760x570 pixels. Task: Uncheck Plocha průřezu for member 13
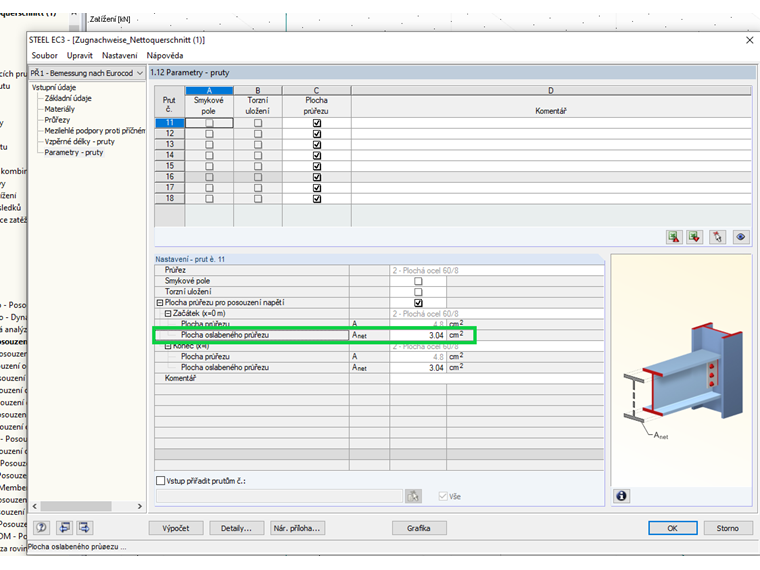point(317,144)
